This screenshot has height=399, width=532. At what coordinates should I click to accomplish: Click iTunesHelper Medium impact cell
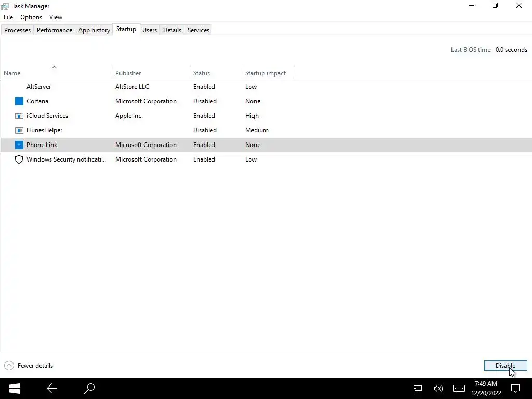[257, 130]
